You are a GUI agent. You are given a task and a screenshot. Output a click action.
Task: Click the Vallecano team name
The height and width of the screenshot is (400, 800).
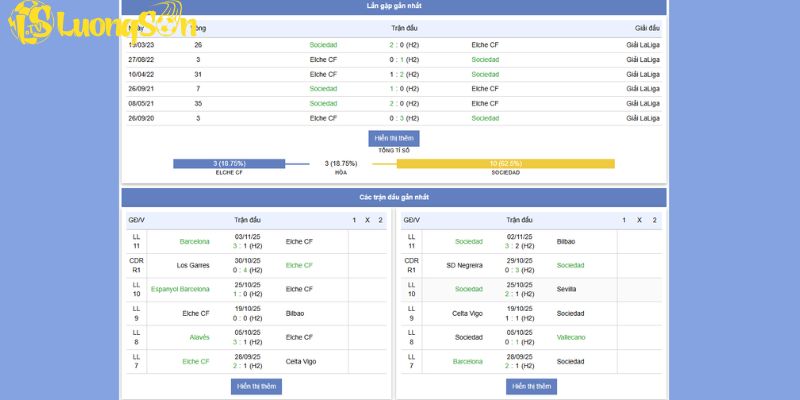click(571, 337)
